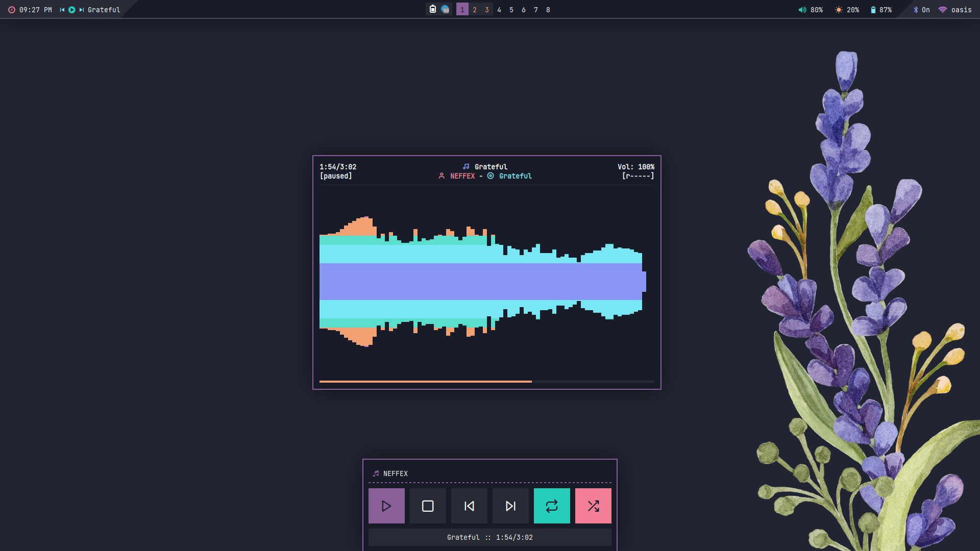Click next track icon in top bar

click(x=82, y=10)
